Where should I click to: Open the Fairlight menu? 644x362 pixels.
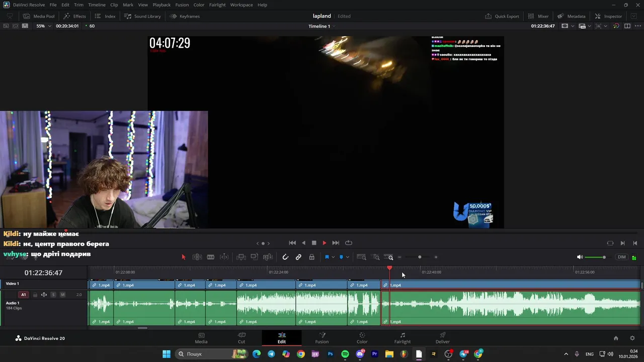[x=217, y=5]
